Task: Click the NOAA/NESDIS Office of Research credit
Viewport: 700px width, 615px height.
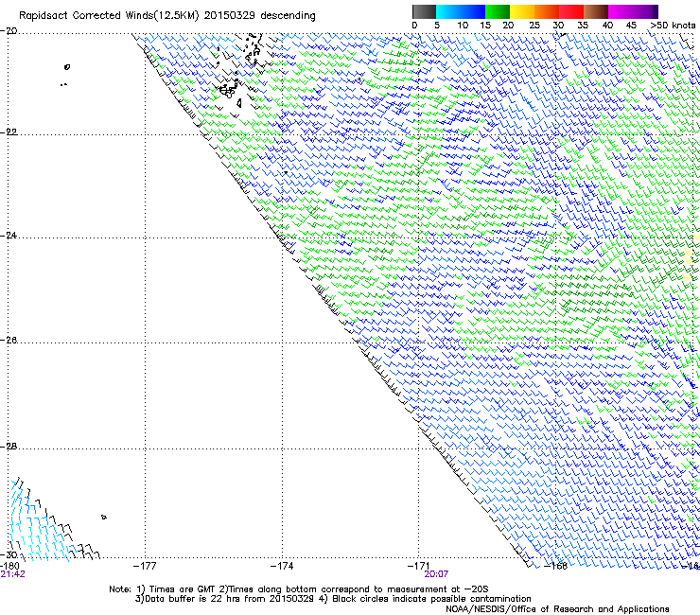Action: 557,609
